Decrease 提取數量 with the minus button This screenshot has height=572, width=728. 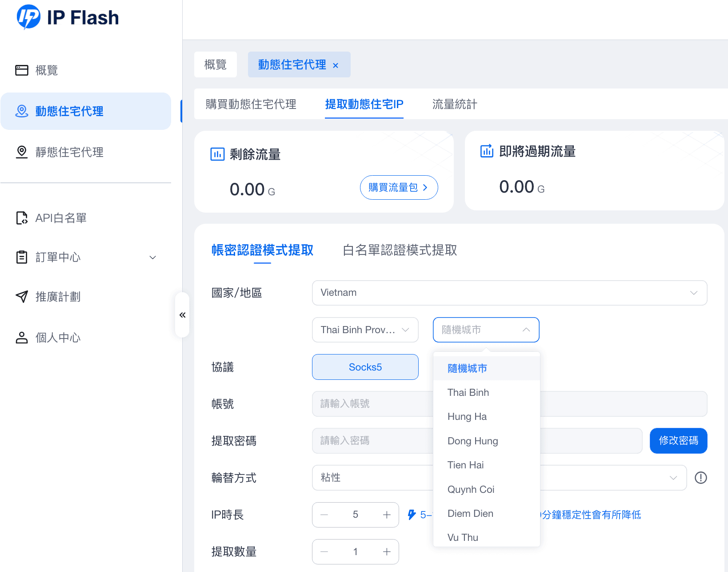[324, 552]
